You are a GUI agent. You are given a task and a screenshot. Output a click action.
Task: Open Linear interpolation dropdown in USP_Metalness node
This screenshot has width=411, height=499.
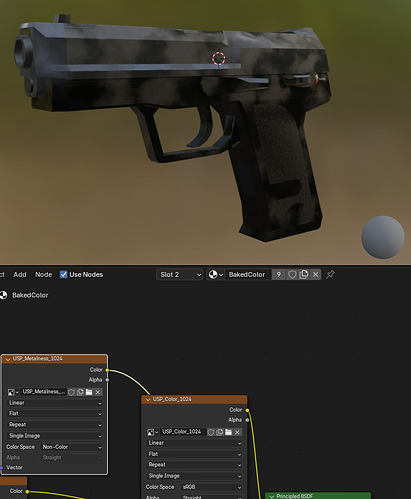tap(55, 403)
